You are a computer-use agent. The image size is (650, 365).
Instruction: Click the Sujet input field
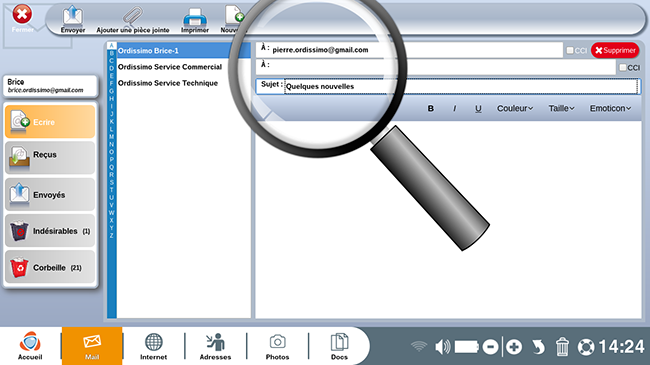coord(461,86)
